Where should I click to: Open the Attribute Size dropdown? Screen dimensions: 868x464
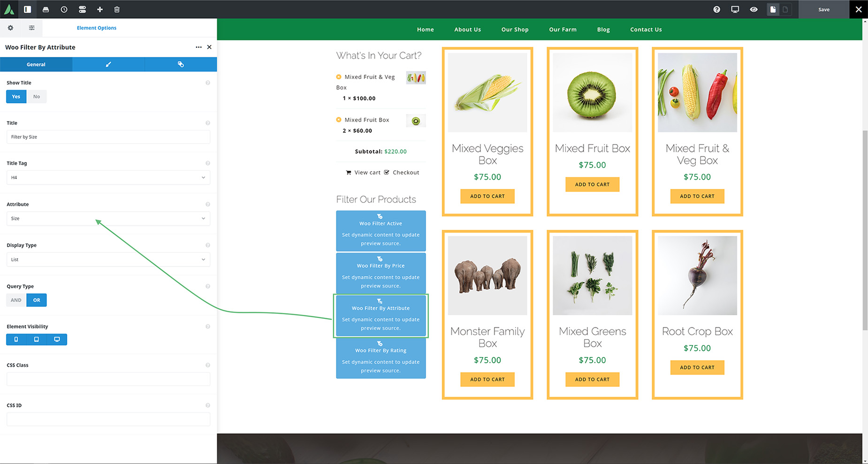click(108, 218)
